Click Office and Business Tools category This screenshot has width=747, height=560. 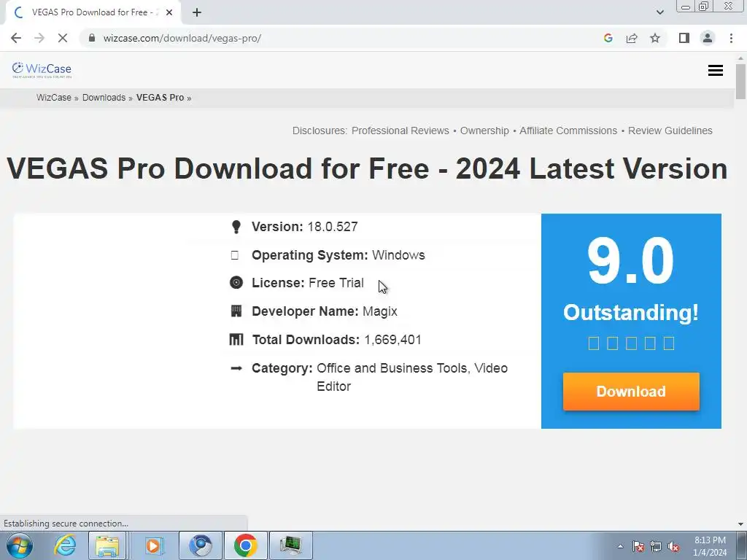[x=392, y=368]
